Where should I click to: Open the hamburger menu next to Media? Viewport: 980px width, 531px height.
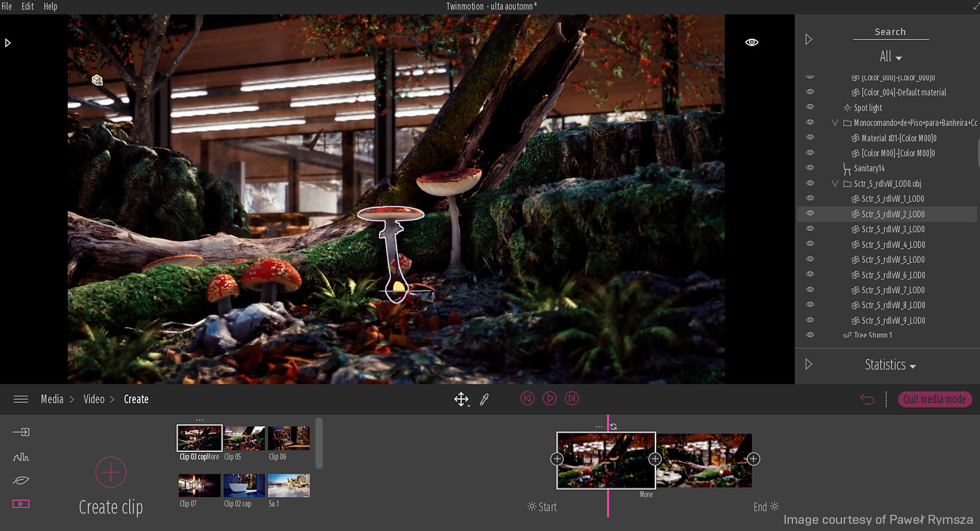[21, 399]
